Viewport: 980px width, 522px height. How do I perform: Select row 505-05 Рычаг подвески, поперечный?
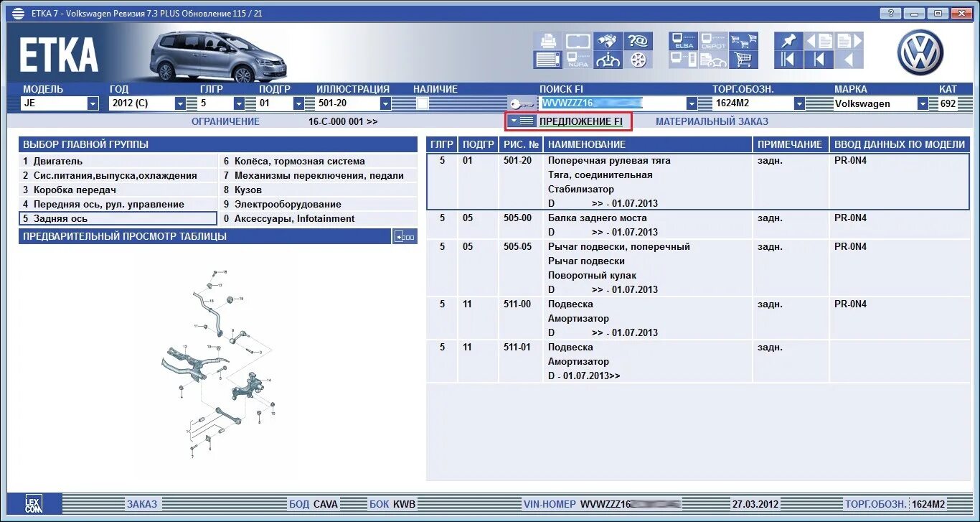(697, 268)
